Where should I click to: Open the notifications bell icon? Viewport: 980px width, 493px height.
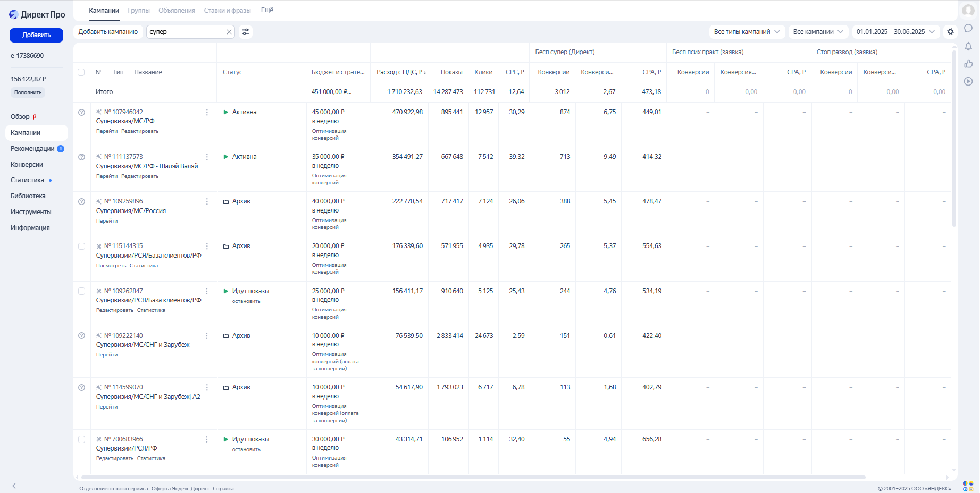[968, 46]
